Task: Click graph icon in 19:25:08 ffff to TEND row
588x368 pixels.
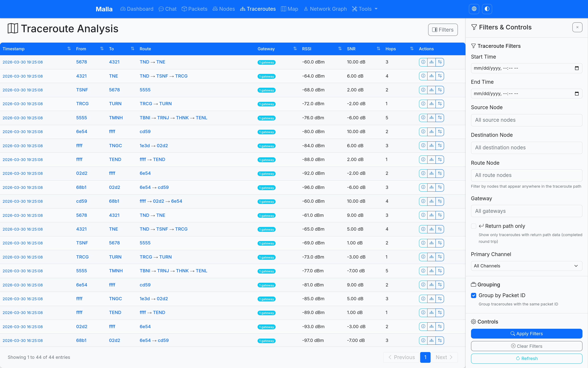Action: [x=432, y=160]
